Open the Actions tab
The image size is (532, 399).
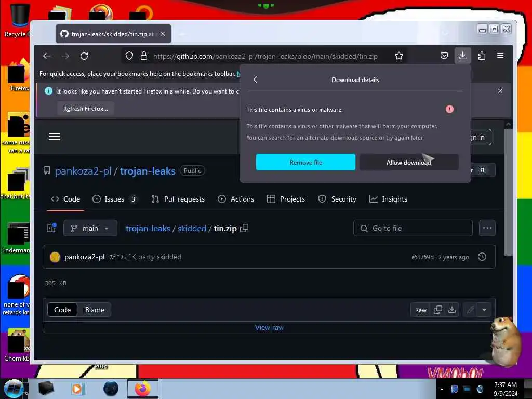tap(236, 199)
